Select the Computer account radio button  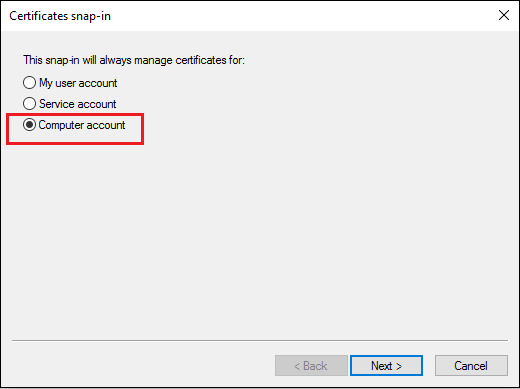click(x=29, y=125)
